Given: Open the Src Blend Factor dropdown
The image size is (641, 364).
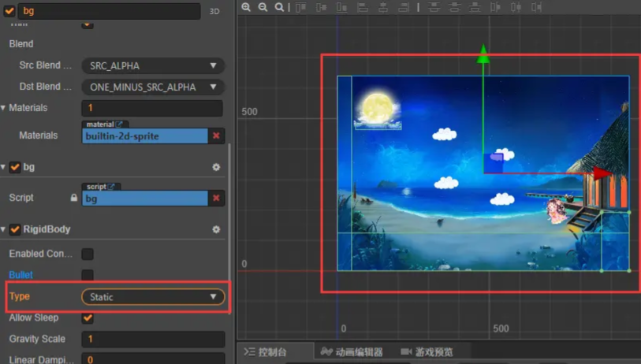Looking at the screenshot, I should tap(153, 65).
